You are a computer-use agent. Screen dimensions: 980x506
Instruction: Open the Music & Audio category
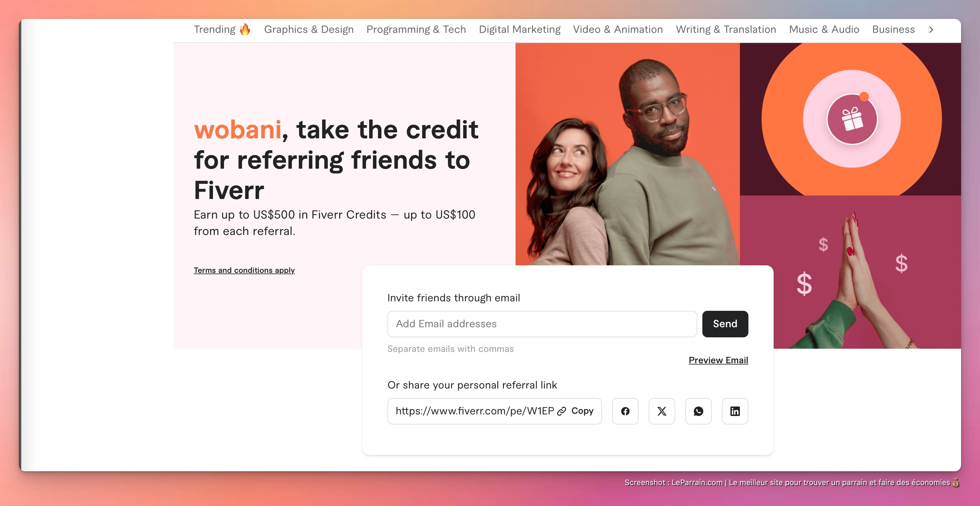coord(824,29)
